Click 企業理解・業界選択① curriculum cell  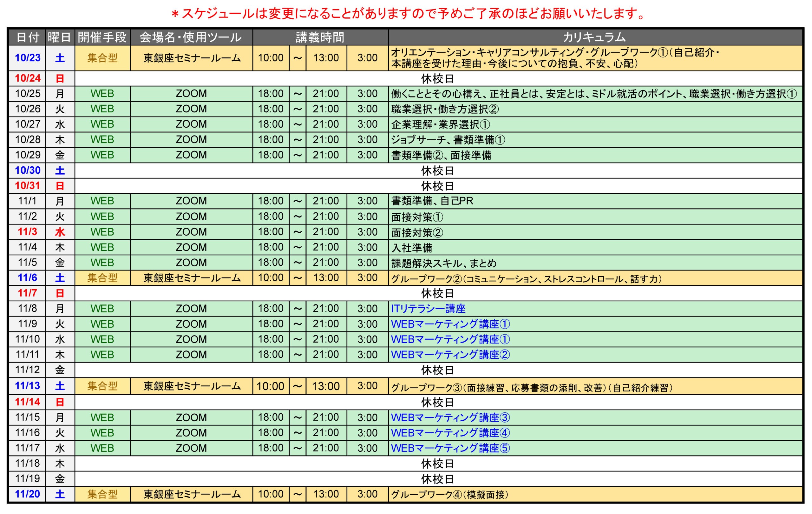(595, 124)
